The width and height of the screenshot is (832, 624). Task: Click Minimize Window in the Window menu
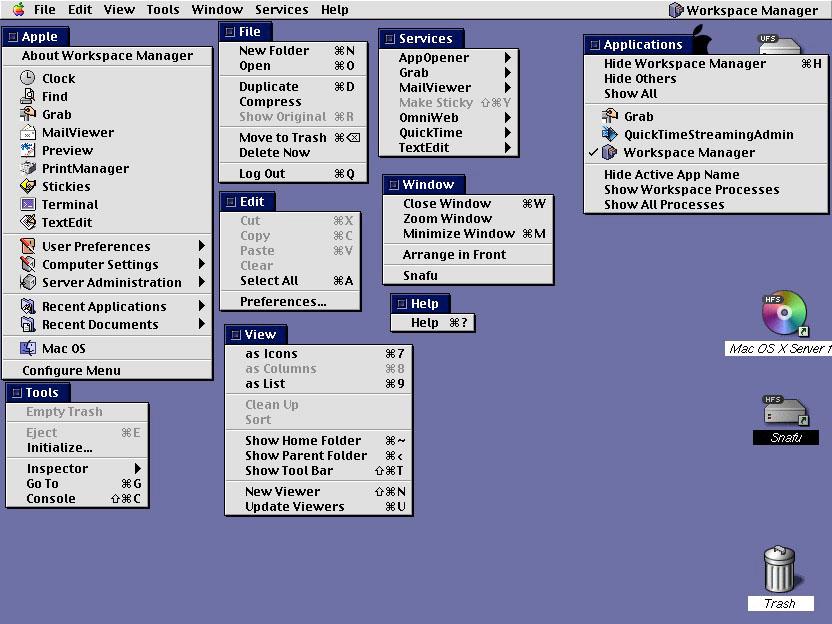point(468,233)
